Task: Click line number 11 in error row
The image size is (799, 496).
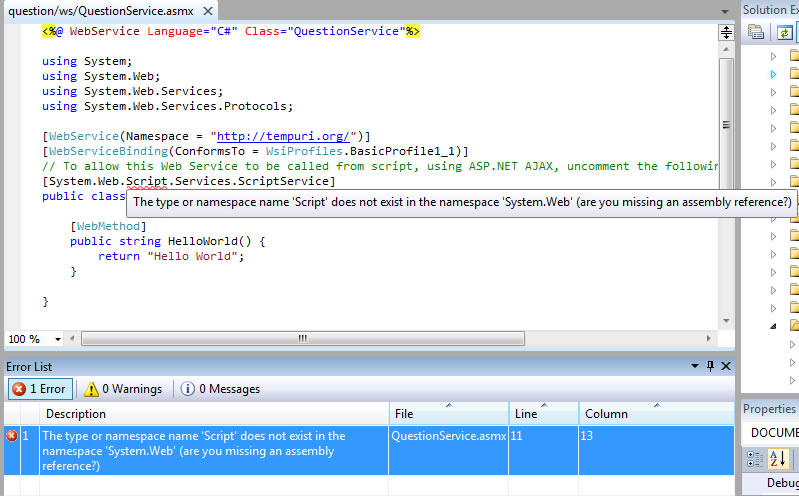Action: click(517, 436)
